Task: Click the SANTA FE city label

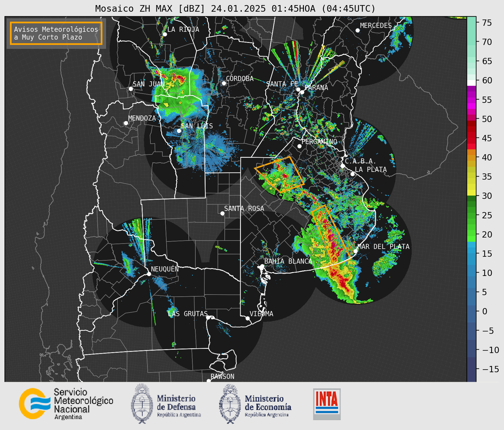Action: click(x=282, y=84)
